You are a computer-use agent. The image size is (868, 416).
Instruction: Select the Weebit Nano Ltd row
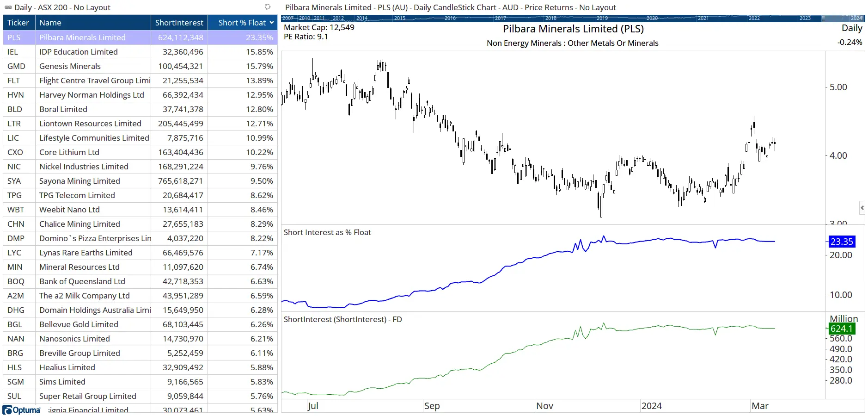click(x=140, y=210)
